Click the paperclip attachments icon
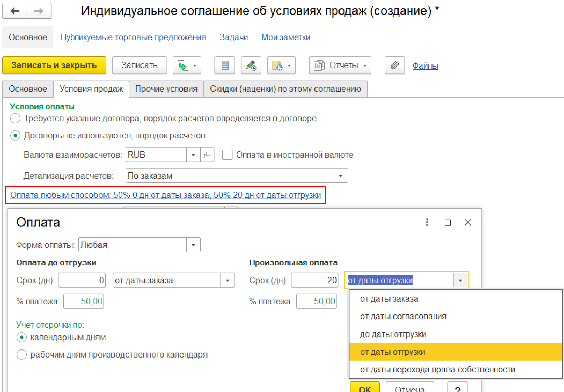This screenshot has height=392, width=564. (395, 65)
